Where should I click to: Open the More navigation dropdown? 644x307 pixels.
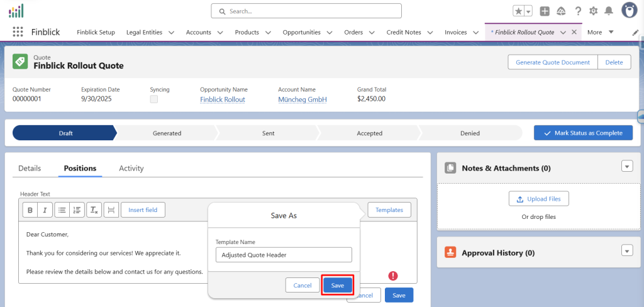601,32
